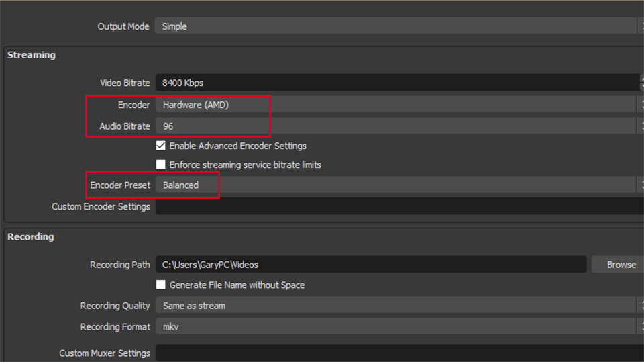Image resolution: width=644 pixels, height=362 pixels.
Task: Click the Recording Path label
Action: [120, 265]
